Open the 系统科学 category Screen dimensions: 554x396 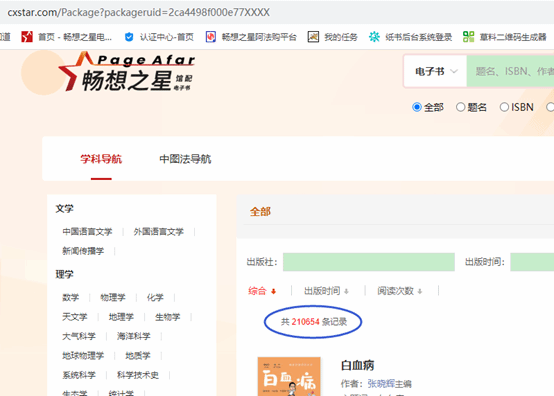click(x=79, y=375)
